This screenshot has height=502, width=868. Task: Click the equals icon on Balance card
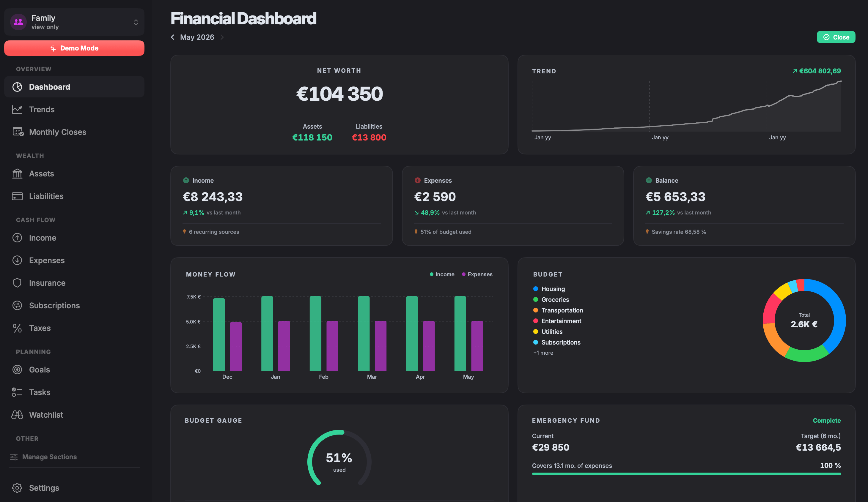point(649,180)
